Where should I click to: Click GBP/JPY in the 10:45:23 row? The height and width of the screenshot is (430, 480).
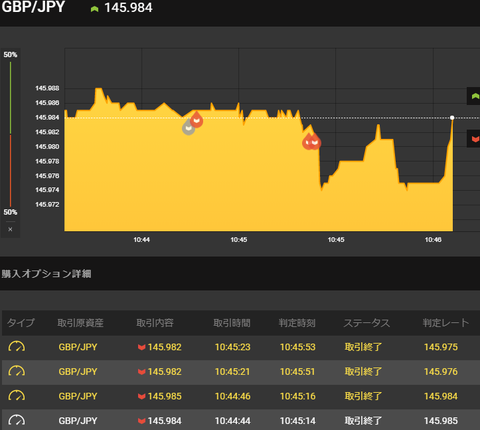click(x=78, y=347)
